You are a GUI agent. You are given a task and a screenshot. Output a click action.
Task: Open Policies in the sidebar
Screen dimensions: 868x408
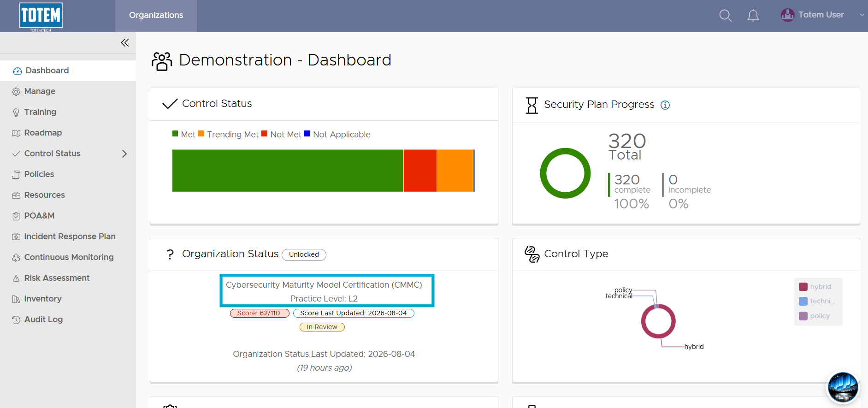[x=68, y=174]
